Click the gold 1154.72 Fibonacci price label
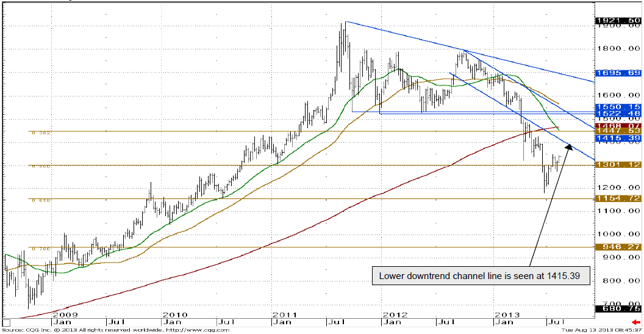 pyautogui.click(x=618, y=199)
